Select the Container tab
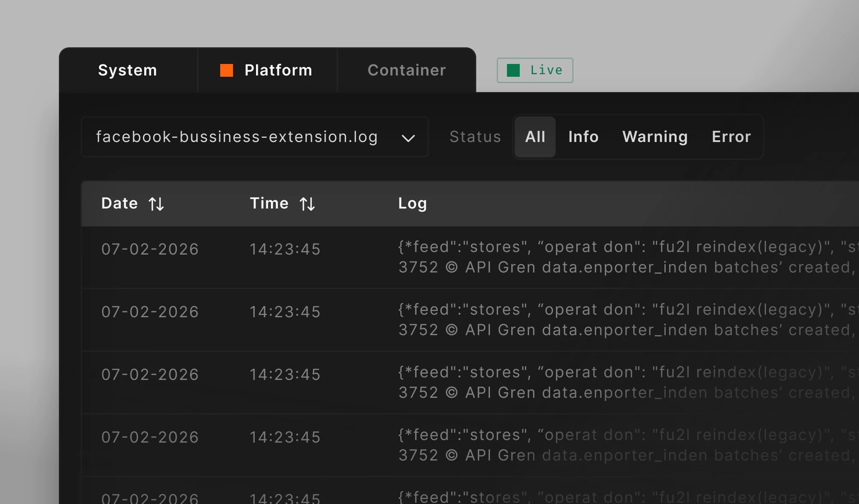Image resolution: width=859 pixels, height=504 pixels. 407,70
